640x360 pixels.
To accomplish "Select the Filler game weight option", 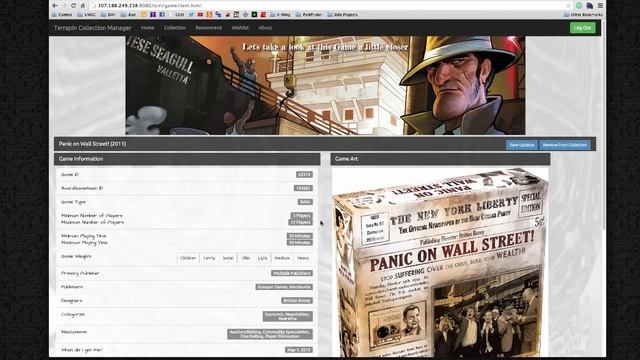I will point(245,258).
